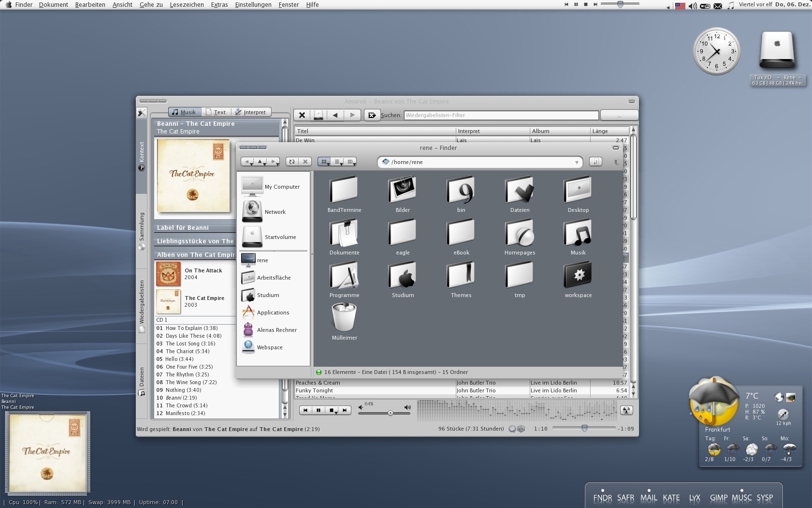Image resolution: width=812 pixels, height=508 pixels.
Task: Open the Wiedergabelisten sidebar tab
Action: (142, 306)
